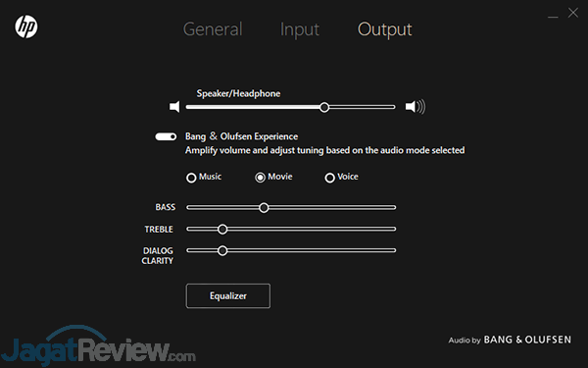
Task: Open the Input tab
Action: (300, 30)
